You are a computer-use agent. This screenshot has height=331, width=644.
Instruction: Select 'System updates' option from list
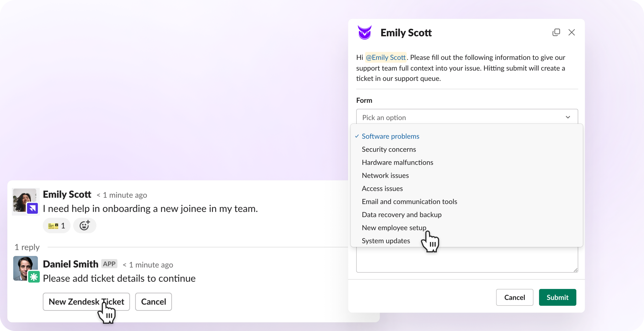pos(386,240)
